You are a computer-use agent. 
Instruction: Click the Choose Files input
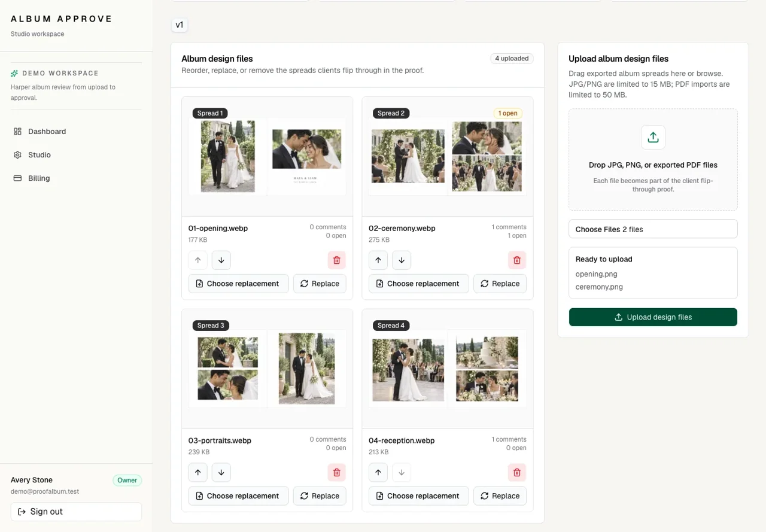(653, 229)
